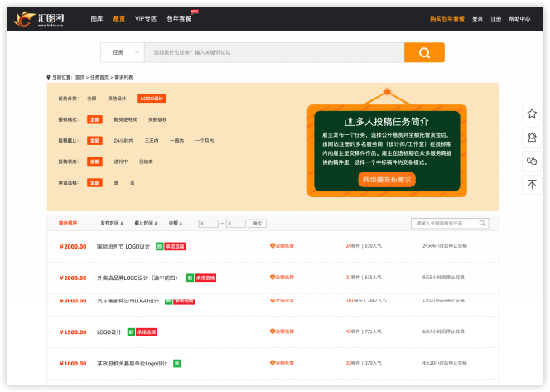Click the star favorite icon in the sidebar

(532, 114)
